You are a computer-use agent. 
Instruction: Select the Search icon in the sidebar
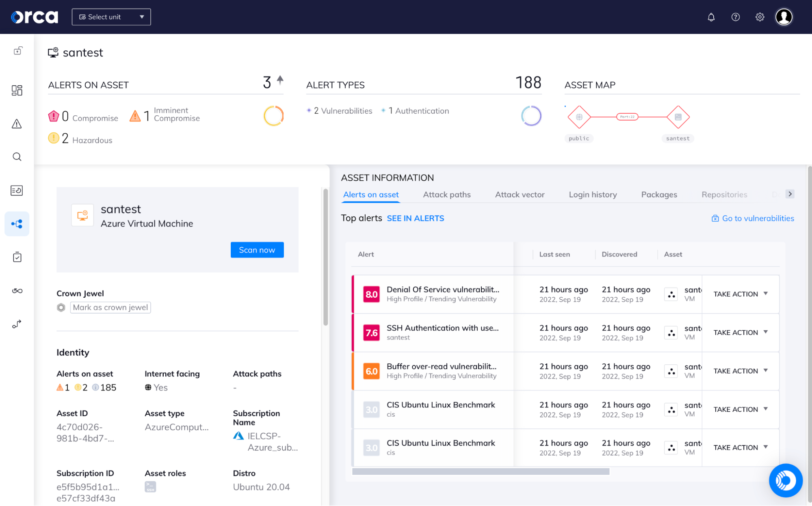pyautogui.click(x=17, y=157)
